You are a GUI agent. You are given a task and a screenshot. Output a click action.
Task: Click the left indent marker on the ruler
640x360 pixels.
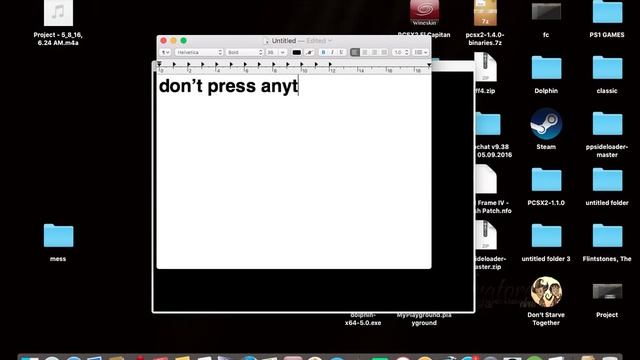pos(160,64)
